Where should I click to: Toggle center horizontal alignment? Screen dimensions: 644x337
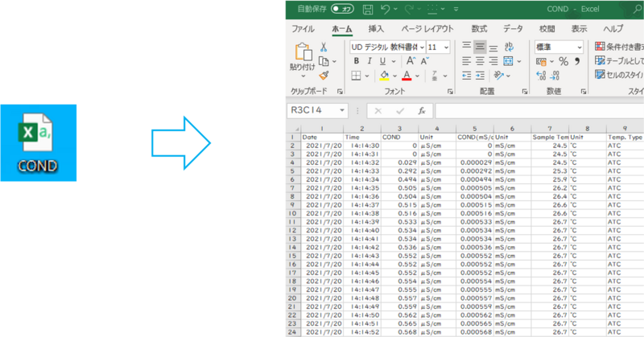tap(480, 61)
